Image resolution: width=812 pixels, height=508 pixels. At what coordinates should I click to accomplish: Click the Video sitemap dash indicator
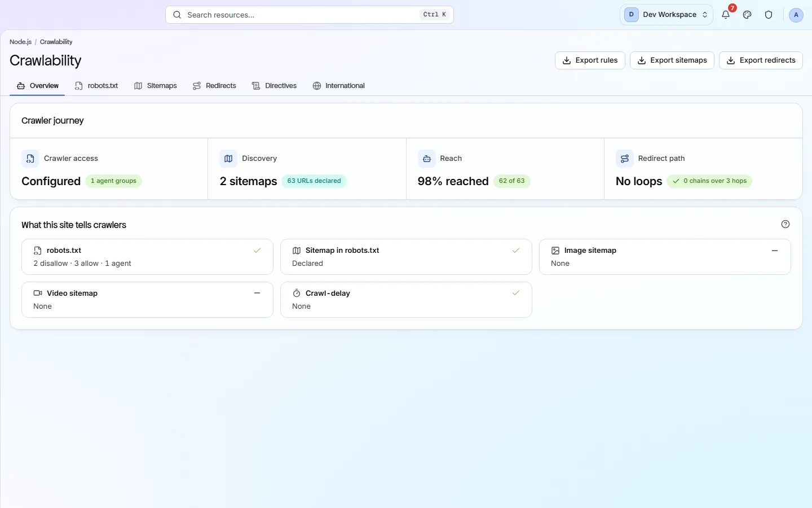(257, 293)
